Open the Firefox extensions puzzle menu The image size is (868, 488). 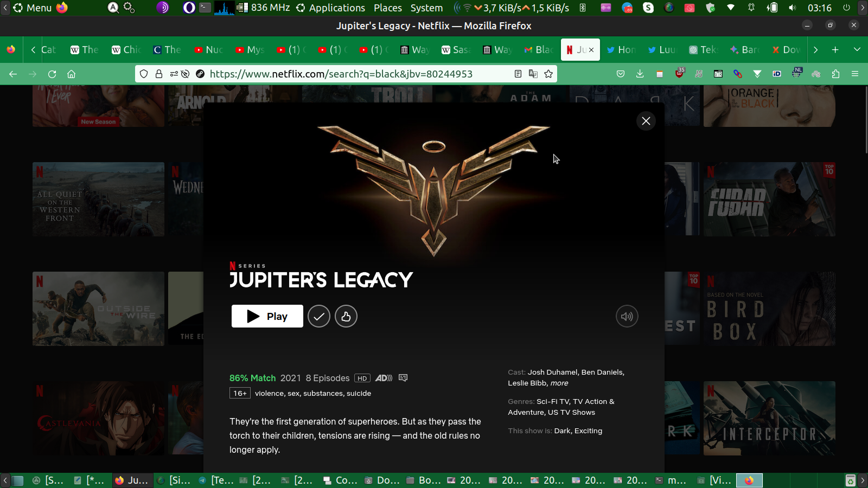(835, 74)
